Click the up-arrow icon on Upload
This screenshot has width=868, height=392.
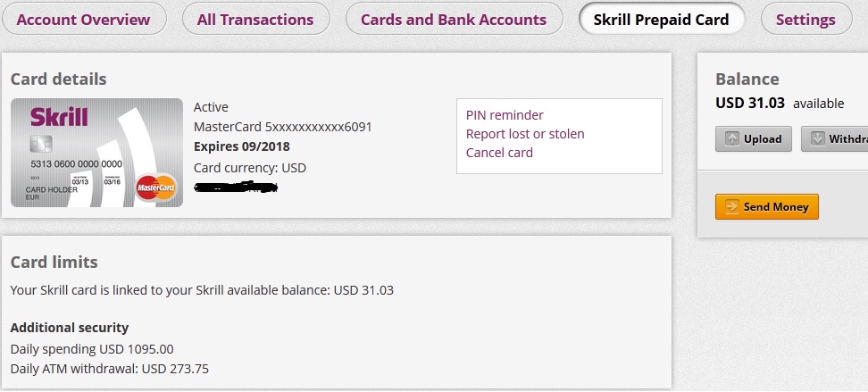(x=732, y=138)
